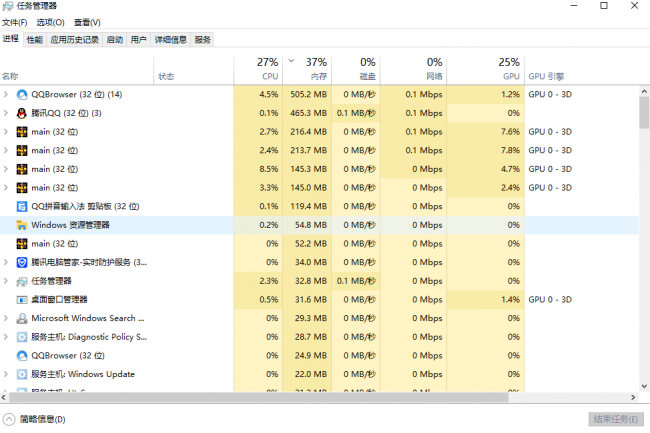
Task: Click the 结束任务(E) button
Action: tap(616, 419)
